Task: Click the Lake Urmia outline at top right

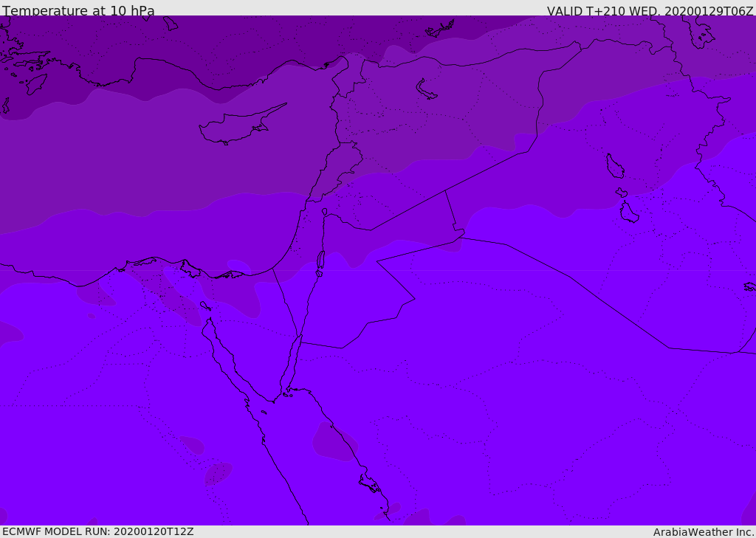Action: 698,30
